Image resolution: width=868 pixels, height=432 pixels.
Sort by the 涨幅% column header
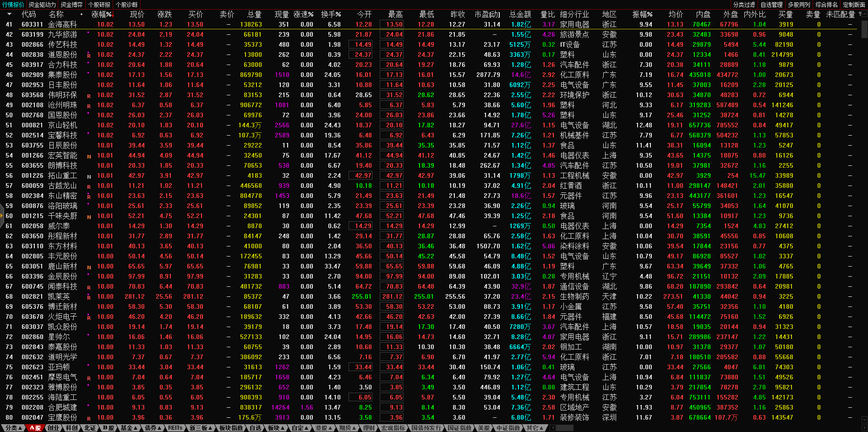(x=102, y=14)
